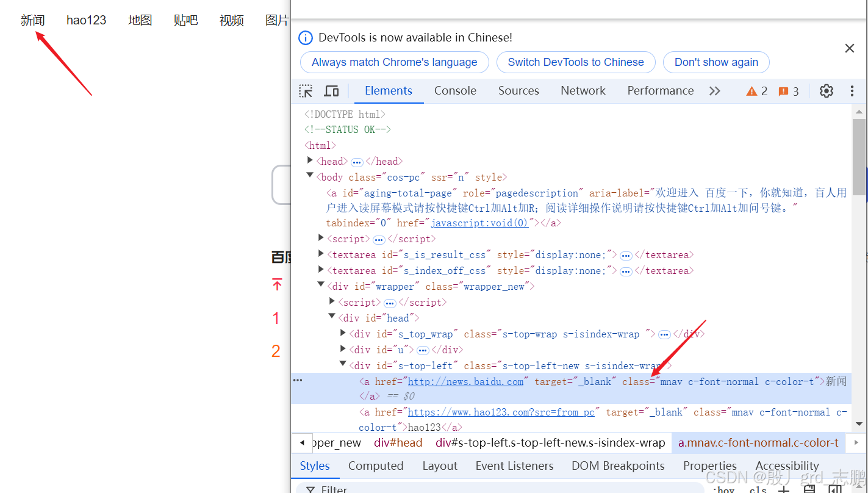The image size is (868, 493).
Task: Select div#s-top-left breadcrumb item
Action: (x=550, y=443)
